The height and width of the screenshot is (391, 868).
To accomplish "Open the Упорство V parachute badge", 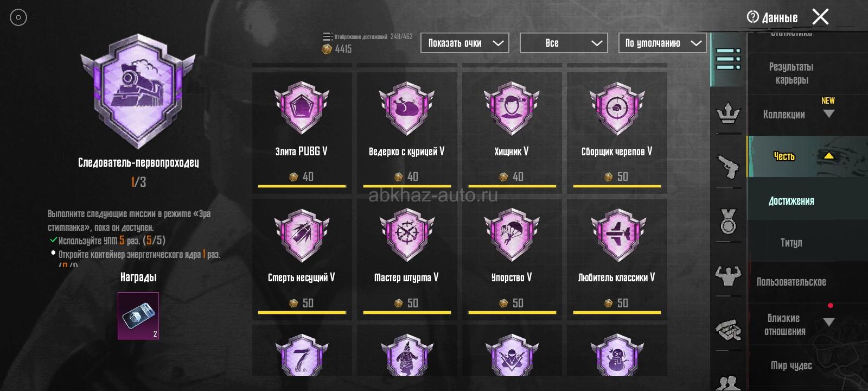I will (x=512, y=235).
